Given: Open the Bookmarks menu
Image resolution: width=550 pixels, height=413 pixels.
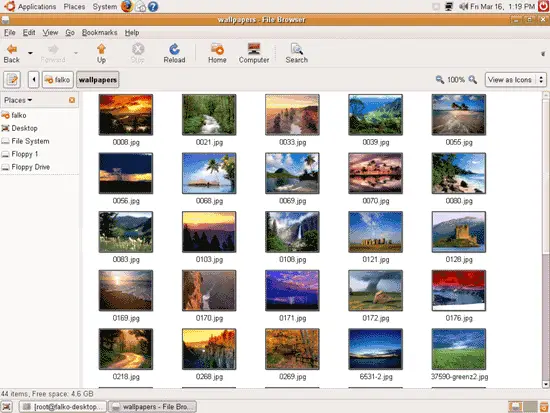Looking at the screenshot, I should coord(100,33).
